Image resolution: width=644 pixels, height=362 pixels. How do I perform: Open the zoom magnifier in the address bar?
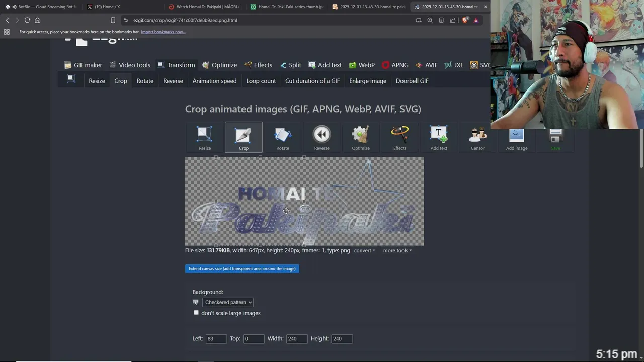[430, 20]
